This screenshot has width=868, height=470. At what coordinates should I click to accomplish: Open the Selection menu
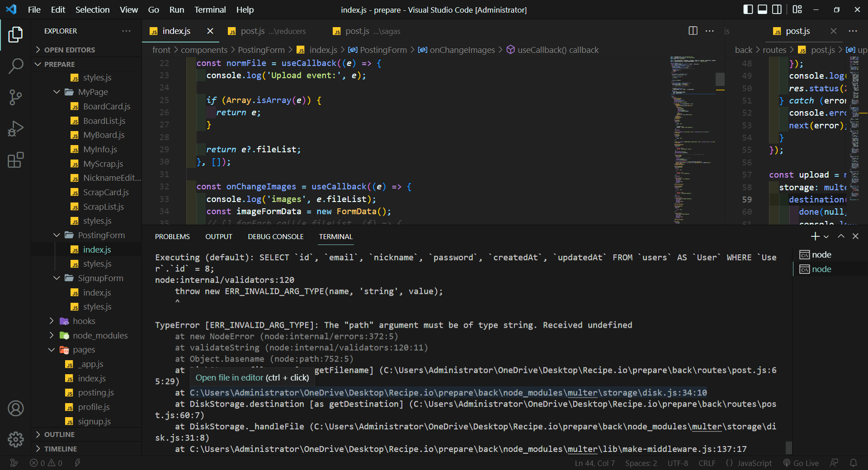coord(92,9)
